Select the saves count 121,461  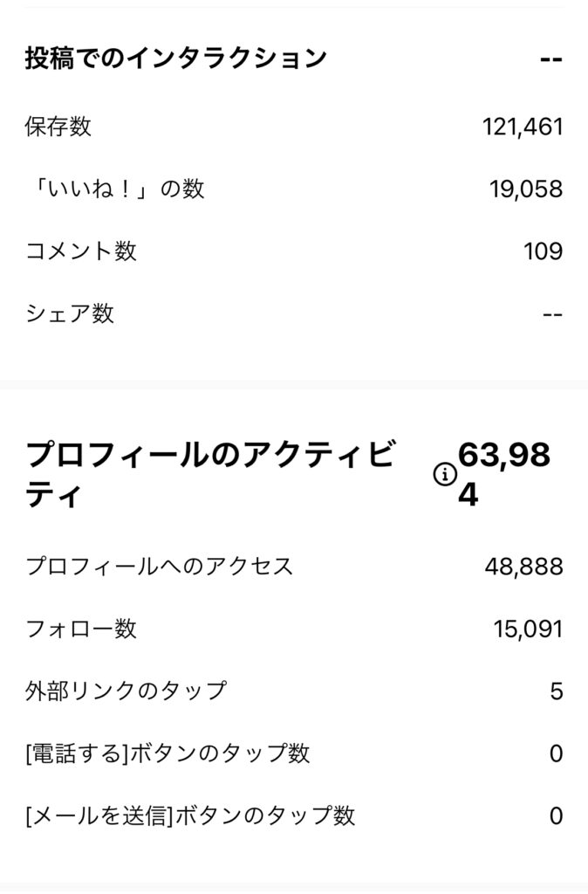[x=523, y=127]
